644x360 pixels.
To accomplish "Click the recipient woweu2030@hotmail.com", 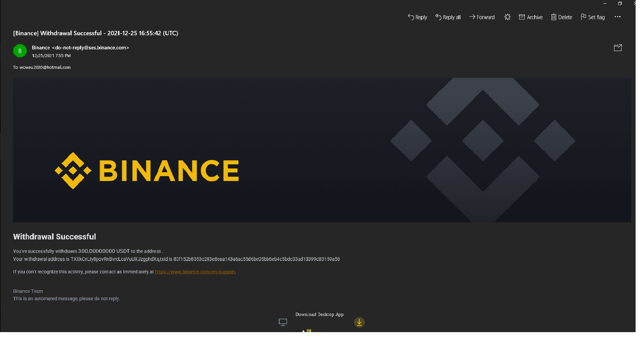I will (x=45, y=67).
